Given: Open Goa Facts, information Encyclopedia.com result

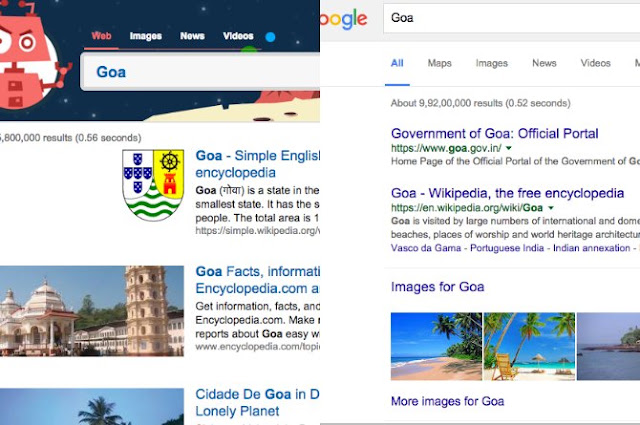Looking at the screenshot, I should (257, 280).
